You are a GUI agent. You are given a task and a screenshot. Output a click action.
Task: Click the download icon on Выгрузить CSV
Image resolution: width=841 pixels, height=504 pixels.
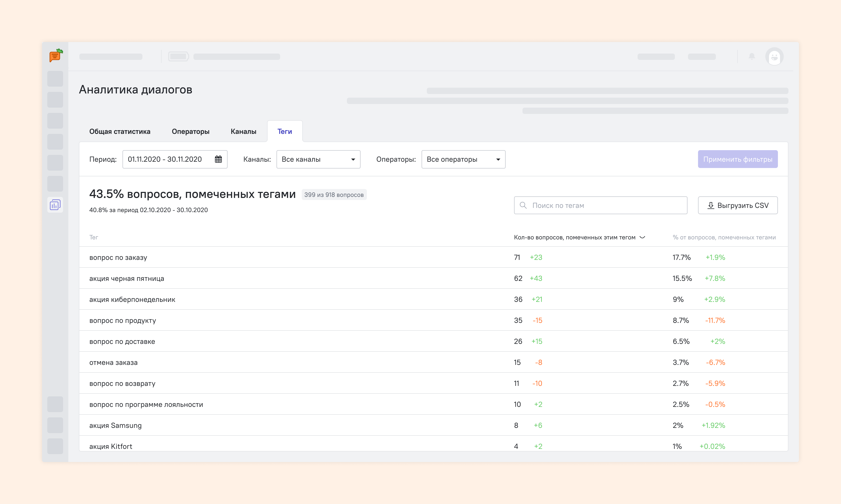click(710, 206)
